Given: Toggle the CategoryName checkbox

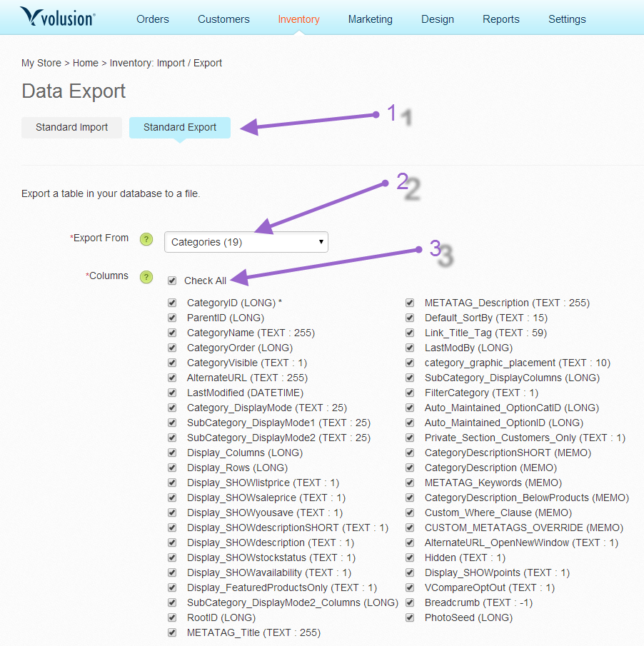Looking at the screenshot, I should (172, 333).
